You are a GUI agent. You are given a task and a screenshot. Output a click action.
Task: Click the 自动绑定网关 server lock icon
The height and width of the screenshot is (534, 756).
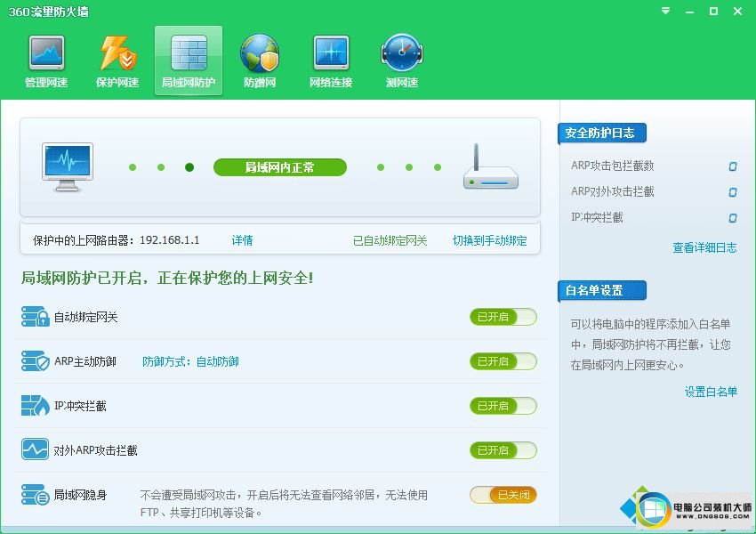pyautogui.click(x=36, y=317)
